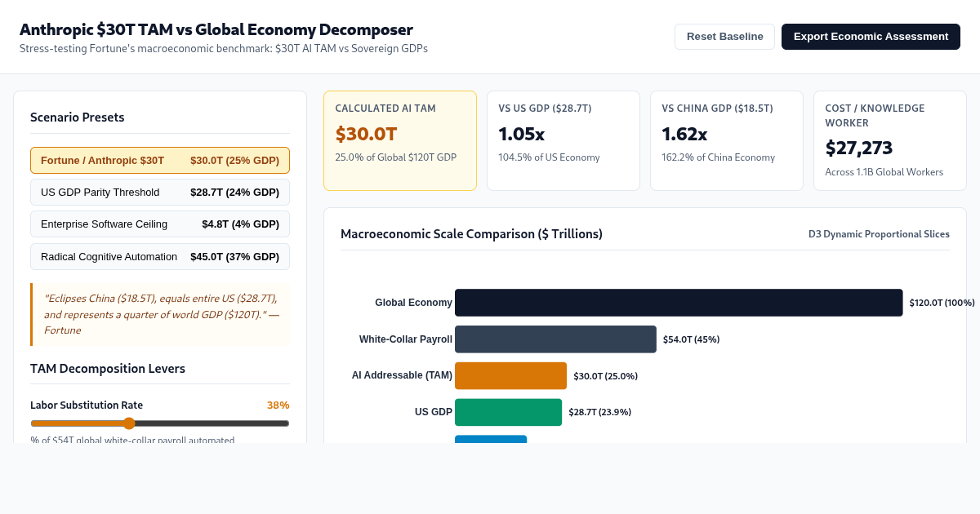Click the Scenario Presets heading
Image resolution: width=980 pixels, height=514 pixels.
[x=78, y=117]
